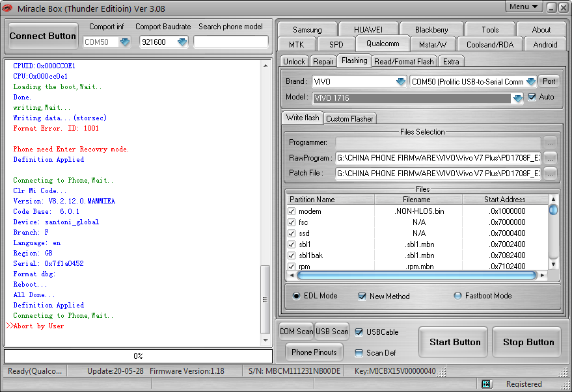This screenshot has height=392, width=572.
Task: Open the Tools tab
Action: point(490,29)
